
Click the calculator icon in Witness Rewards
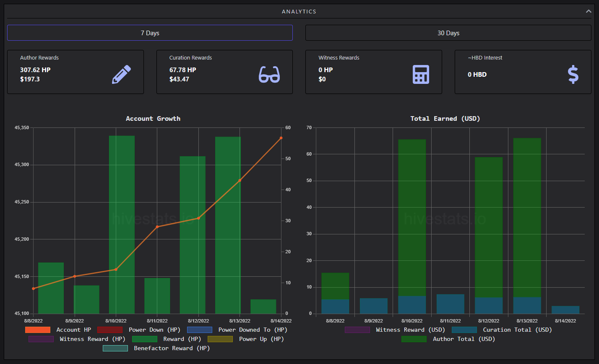(421, 75)
